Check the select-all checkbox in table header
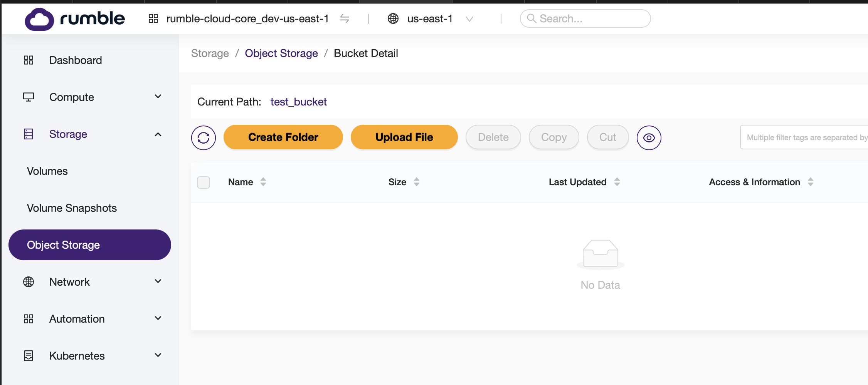This screenshot has height=385, width=868. (x=204, y=182)
